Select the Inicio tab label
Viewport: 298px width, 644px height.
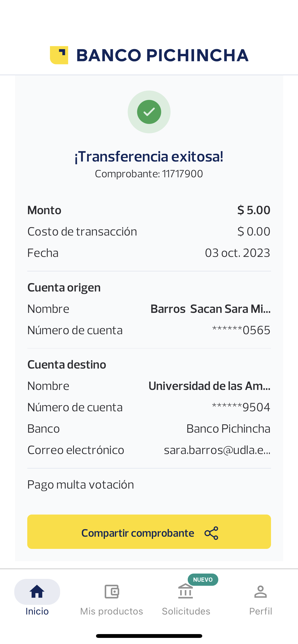click(x=37, y=611)
